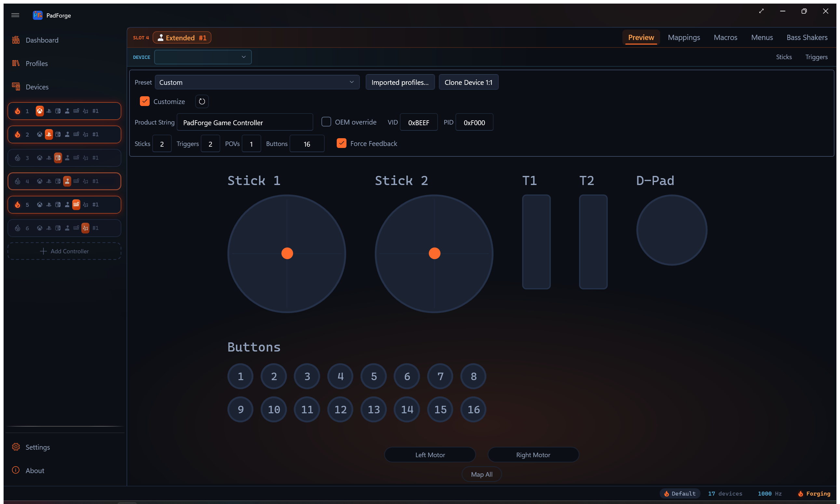Select the joystick extended icon in slot 4
The width and height of the screenshot is (840, 504).
(x=67, y=181)
